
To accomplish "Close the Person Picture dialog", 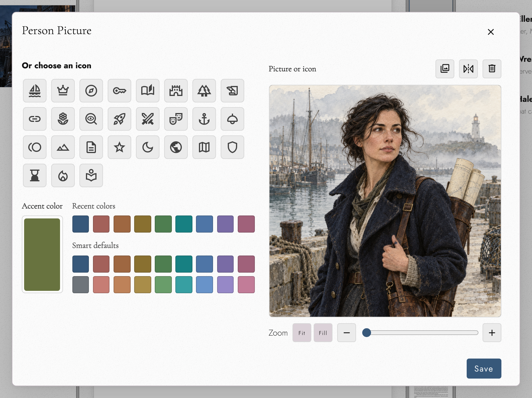I will (491, 32).
